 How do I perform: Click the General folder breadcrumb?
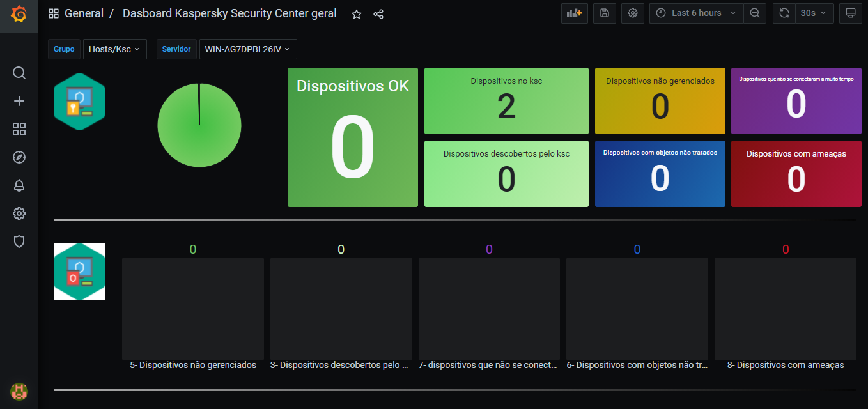tap(84, 13)
